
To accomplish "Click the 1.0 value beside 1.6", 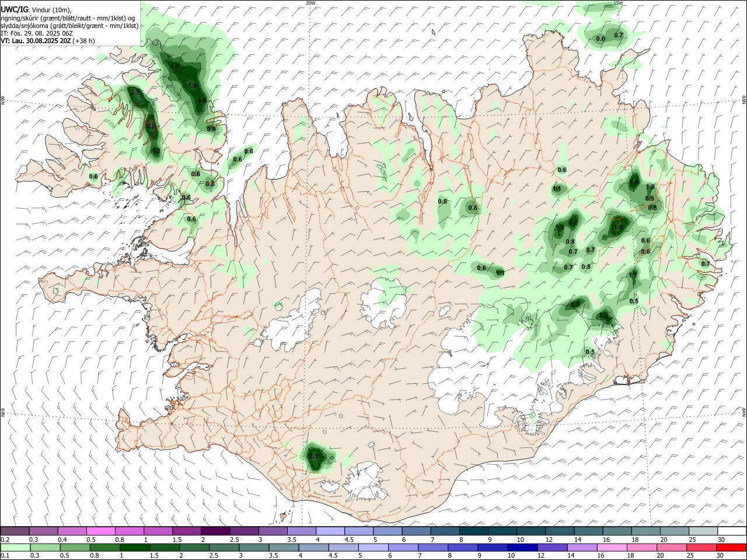I will 651,187.
